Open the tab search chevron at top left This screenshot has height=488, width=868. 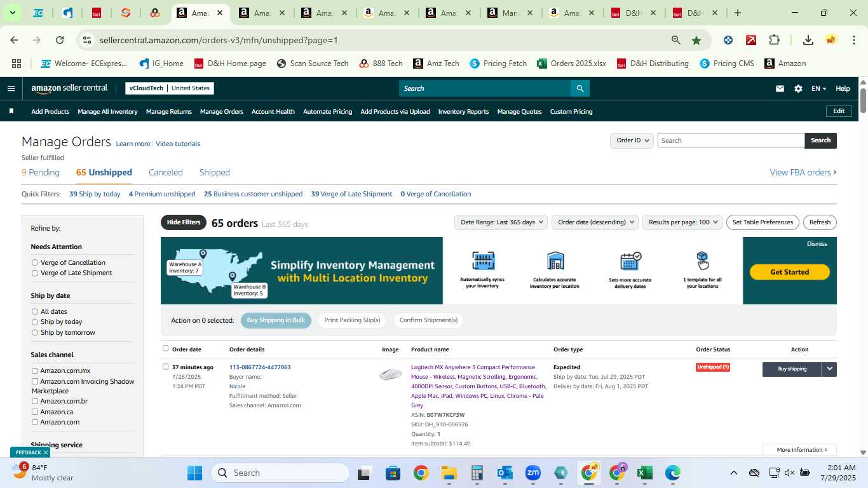click(x=12, y=13)
